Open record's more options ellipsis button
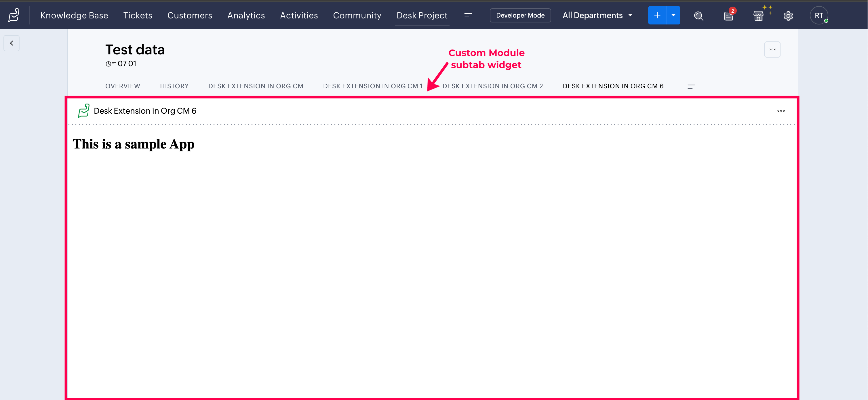Viewport: 868px width, 400px height. click(772, 49)
